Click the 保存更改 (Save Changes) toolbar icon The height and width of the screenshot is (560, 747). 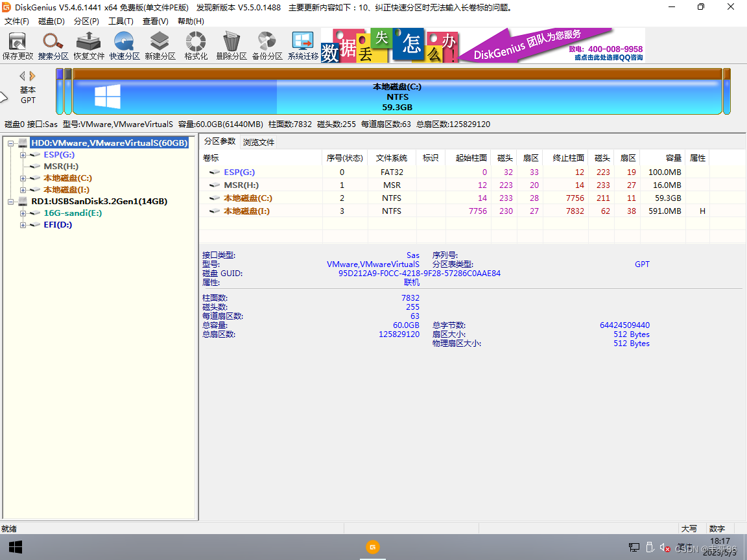[x=19, y=44]
